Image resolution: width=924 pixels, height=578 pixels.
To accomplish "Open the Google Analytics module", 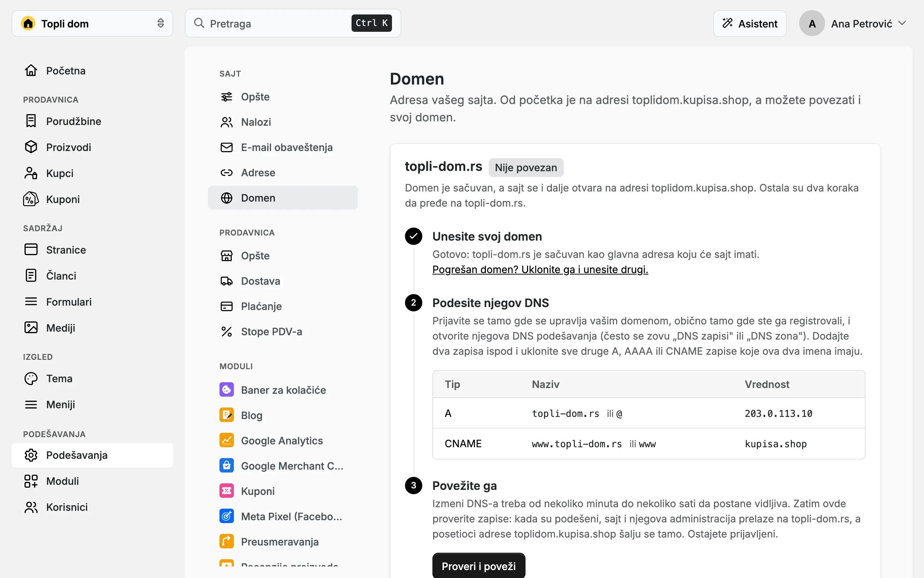I will coord(283,440).
